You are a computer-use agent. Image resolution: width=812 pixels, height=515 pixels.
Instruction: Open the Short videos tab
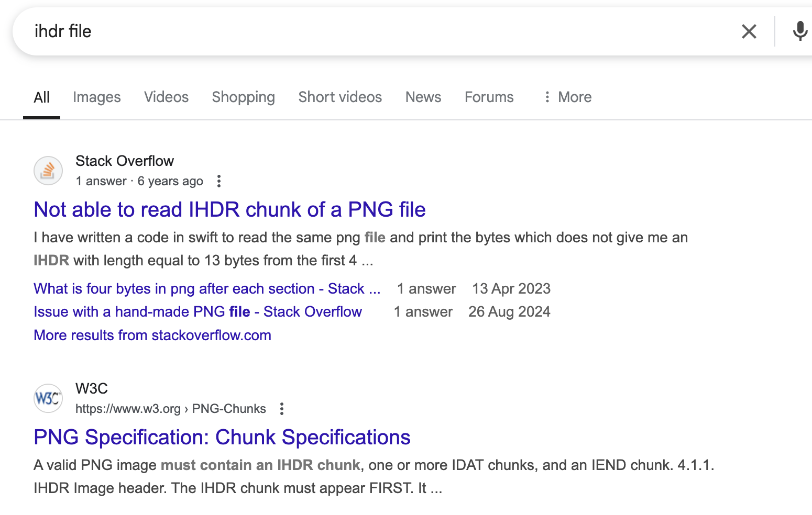tap(340, 97)
